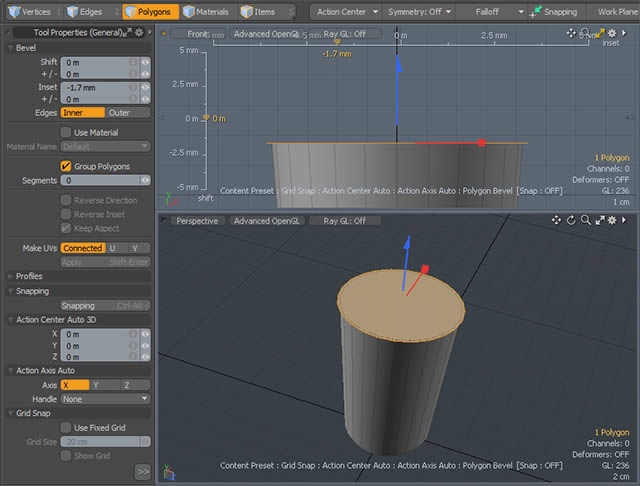
Task: Expand the Profiles section
Action: [x=30, y=276]
